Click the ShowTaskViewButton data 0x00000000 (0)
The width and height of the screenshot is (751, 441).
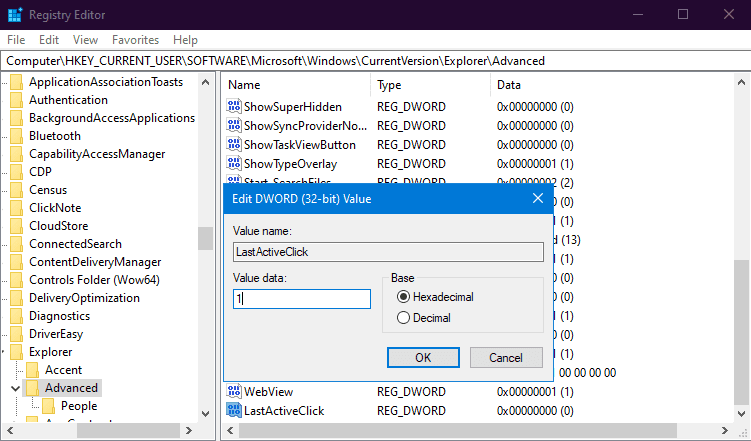[x=535, y=145]
